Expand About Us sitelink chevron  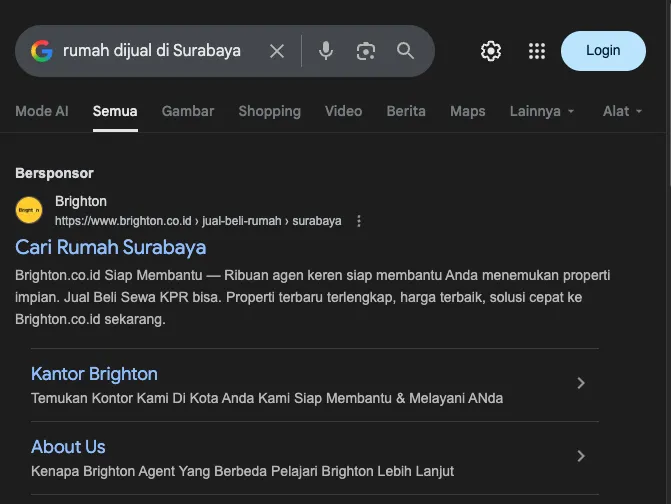pos(581,456)
